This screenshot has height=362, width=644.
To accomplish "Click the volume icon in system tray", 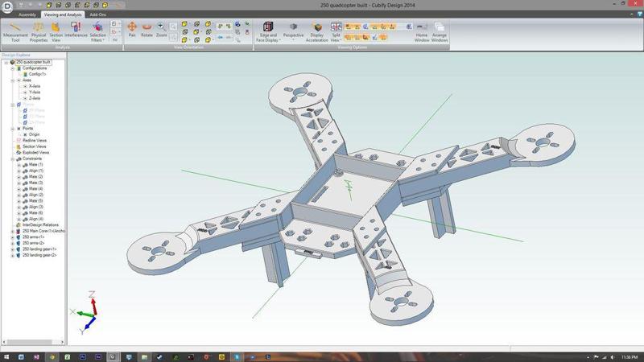I will pos(612,357).
